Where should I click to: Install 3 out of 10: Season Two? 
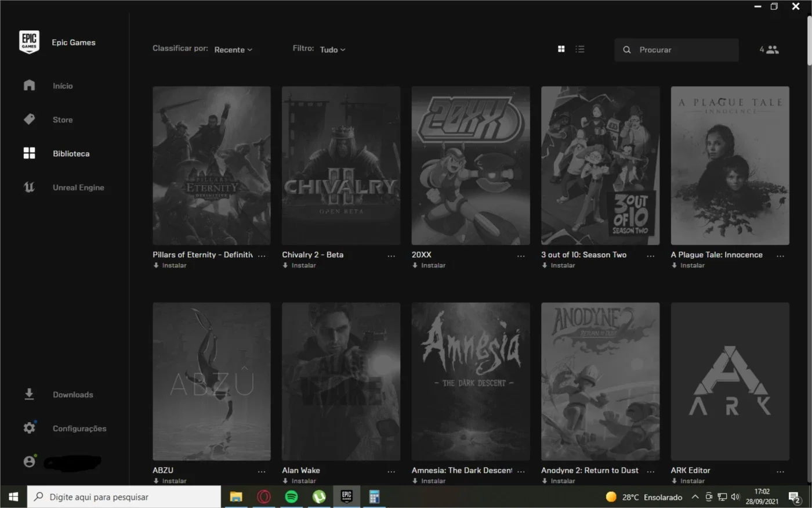pyautogui.click(x=559, y=265)
